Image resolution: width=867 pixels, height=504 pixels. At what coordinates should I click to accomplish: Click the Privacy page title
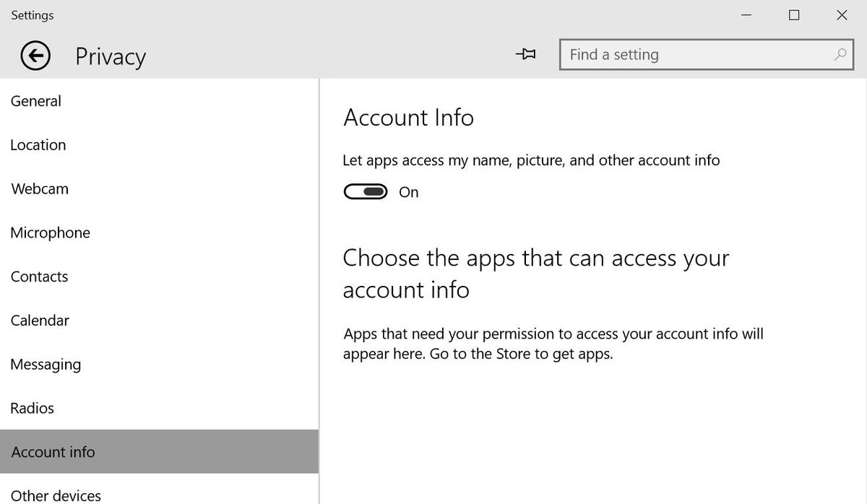click(110, 56)
